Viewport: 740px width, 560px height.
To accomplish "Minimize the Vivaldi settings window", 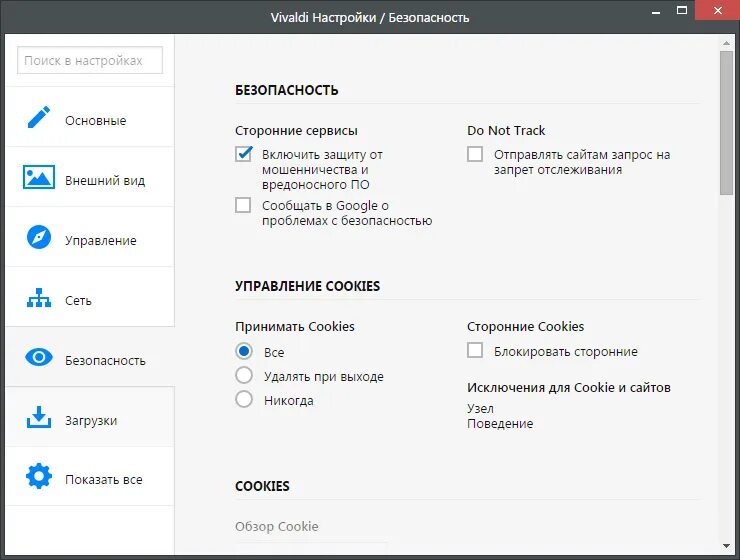I will tap(656, 11).
